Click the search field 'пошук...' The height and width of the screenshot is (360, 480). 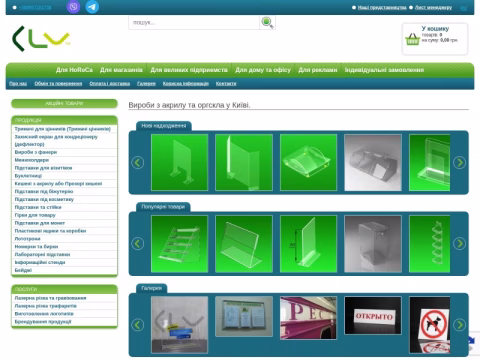pos(194,23)
